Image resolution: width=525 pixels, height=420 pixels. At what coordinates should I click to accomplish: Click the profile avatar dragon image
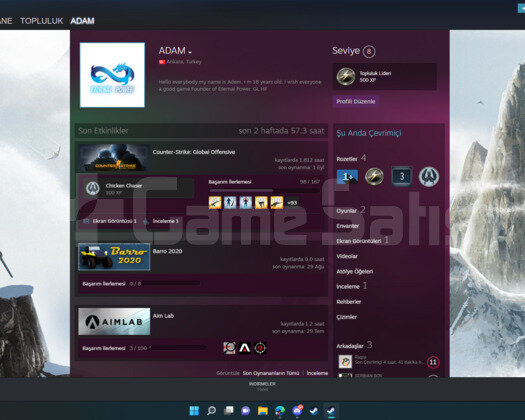click(112, 75)
